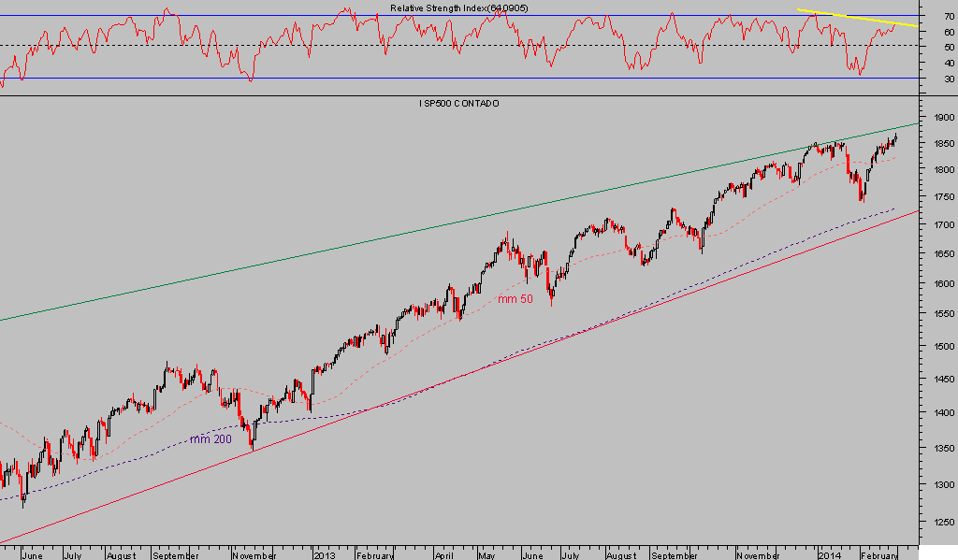Click the I SP500 CONTADO chart title
This screenshot has height=560, width=958.
pyautogui.click(x=458, y=103)
